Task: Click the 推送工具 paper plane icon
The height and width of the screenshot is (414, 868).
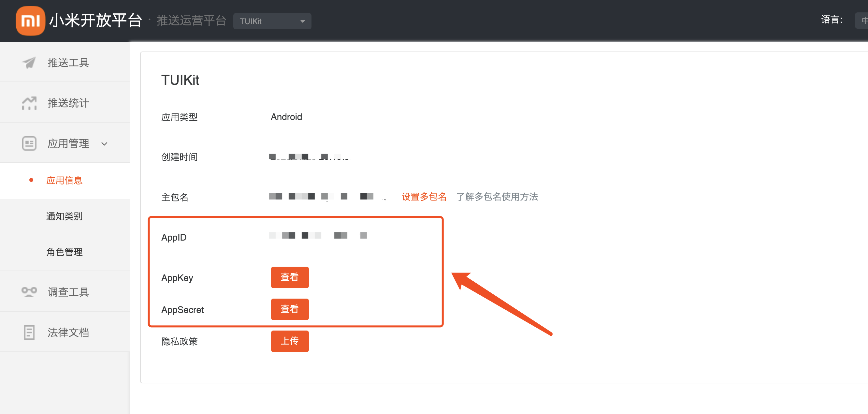Action: tap(29, 63)
